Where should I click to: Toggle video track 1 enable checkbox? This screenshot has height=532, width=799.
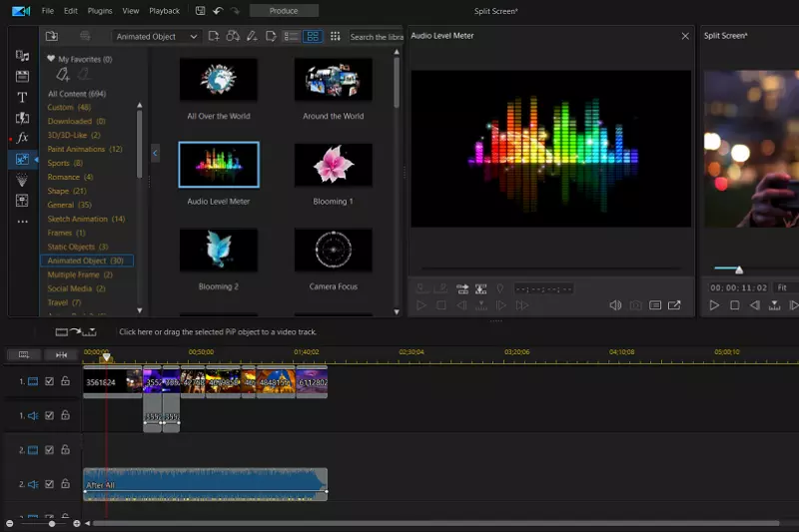point(49,381)
